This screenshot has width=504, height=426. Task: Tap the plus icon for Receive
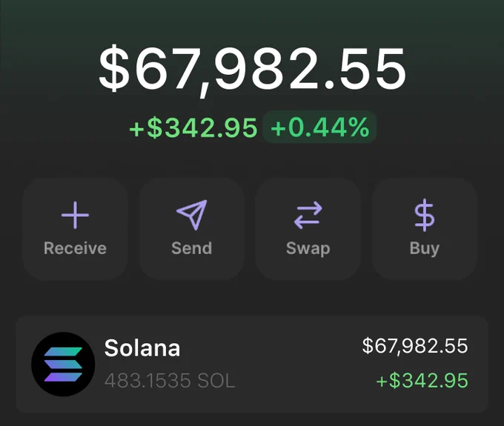(x=75, y=216)
